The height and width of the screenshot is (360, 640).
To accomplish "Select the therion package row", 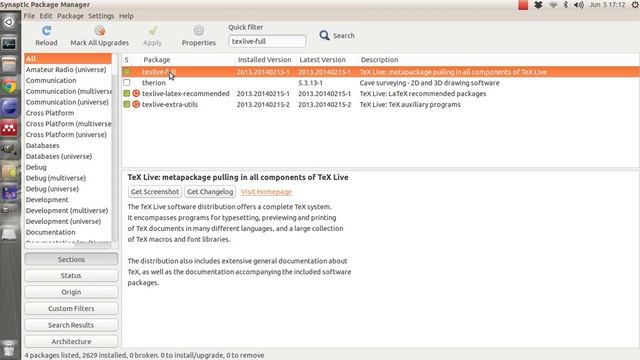I will (x=380, y=83).
